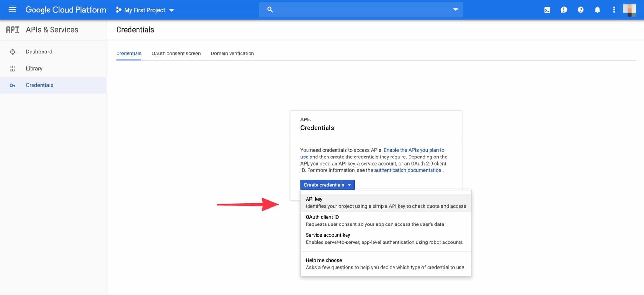Click the APIs & Services heading
Image resolution: width=644 pixels, height=295 pixels.
point(52,30)
